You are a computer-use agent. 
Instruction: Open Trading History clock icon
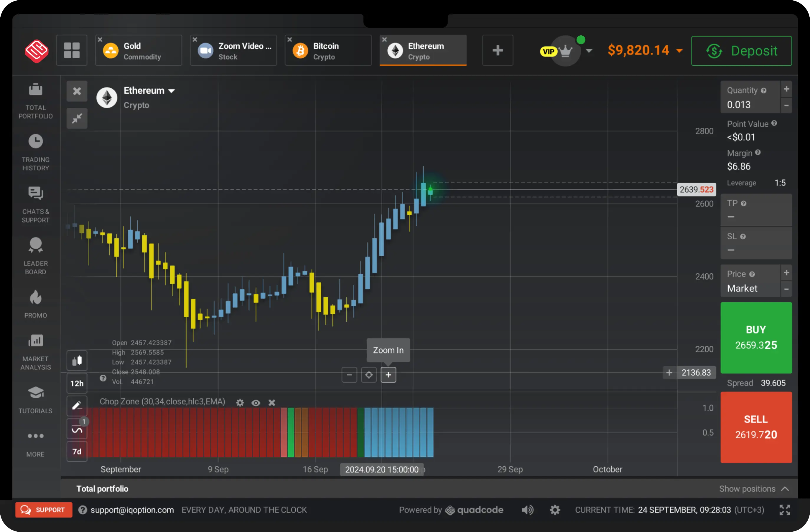pos(35,141)
